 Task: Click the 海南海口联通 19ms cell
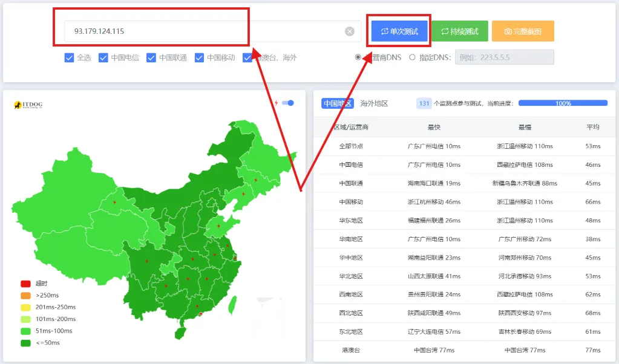pos(434,183)
